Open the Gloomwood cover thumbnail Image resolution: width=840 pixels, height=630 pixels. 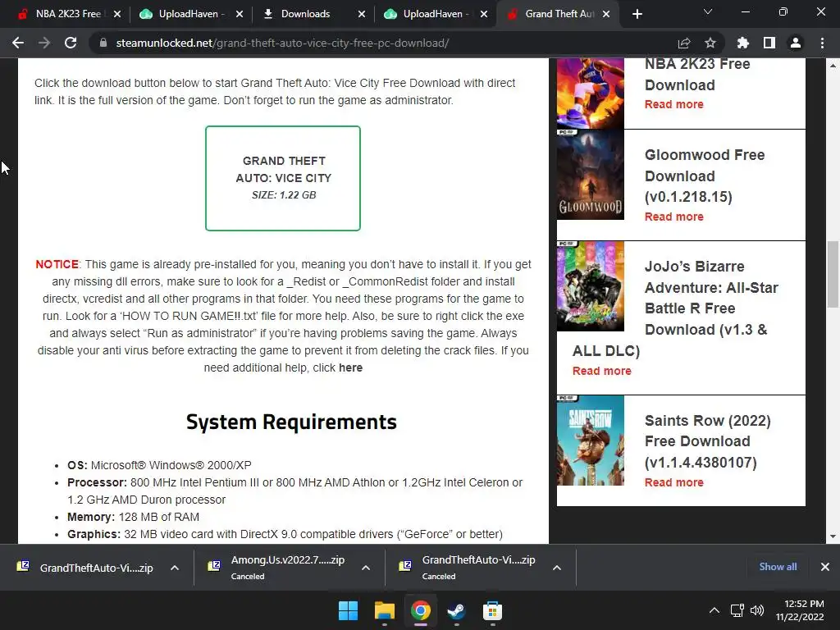(591, 175)
